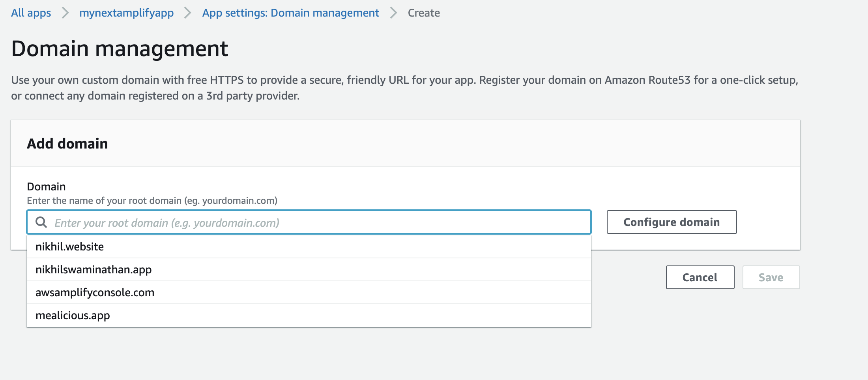This screenshot has height=380, width=868.
Task: Open App settings: Domain management breadcrumb
Action: (290, 13)
